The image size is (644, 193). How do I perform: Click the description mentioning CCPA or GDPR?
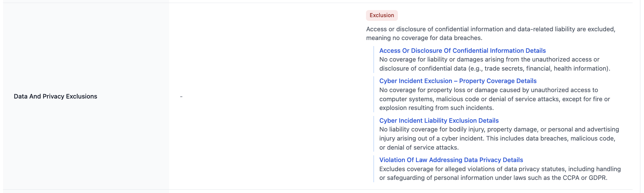500,173
